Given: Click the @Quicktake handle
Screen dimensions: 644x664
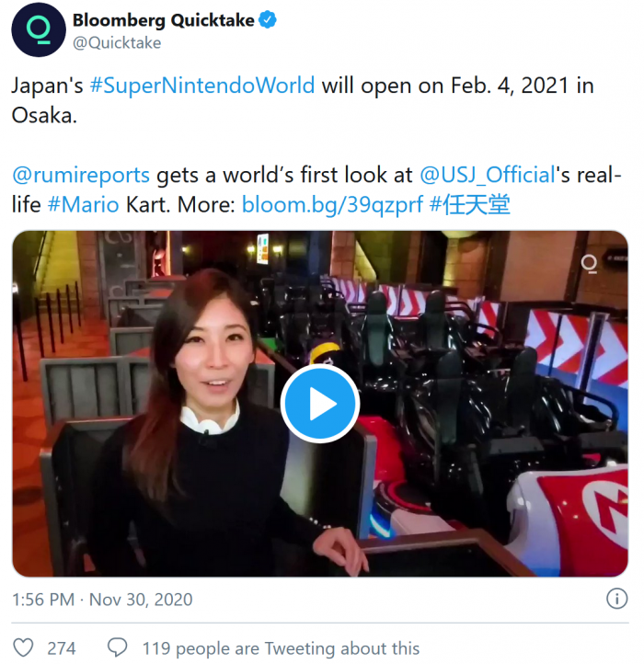Looking at the screenshot, I should click(117, 43).
